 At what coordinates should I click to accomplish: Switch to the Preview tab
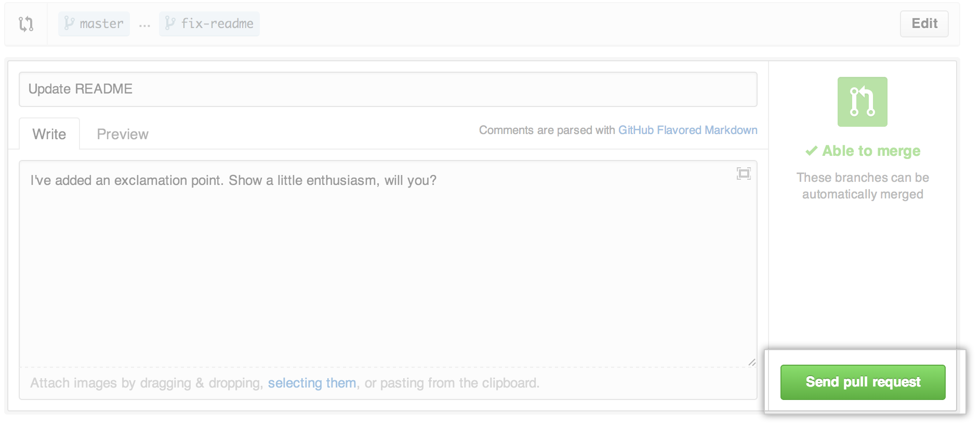click(x=123, y=134)
